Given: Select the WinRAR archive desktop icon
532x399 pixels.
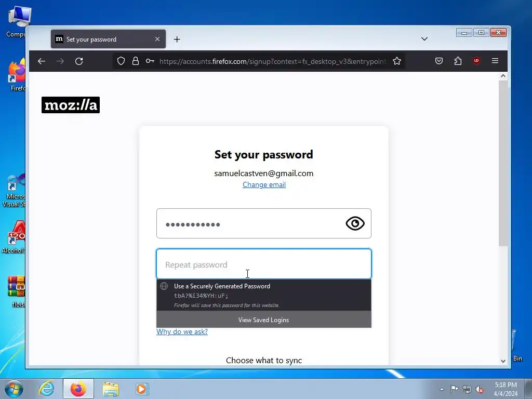Looking at the screenshot, I should tap(17, 291).
